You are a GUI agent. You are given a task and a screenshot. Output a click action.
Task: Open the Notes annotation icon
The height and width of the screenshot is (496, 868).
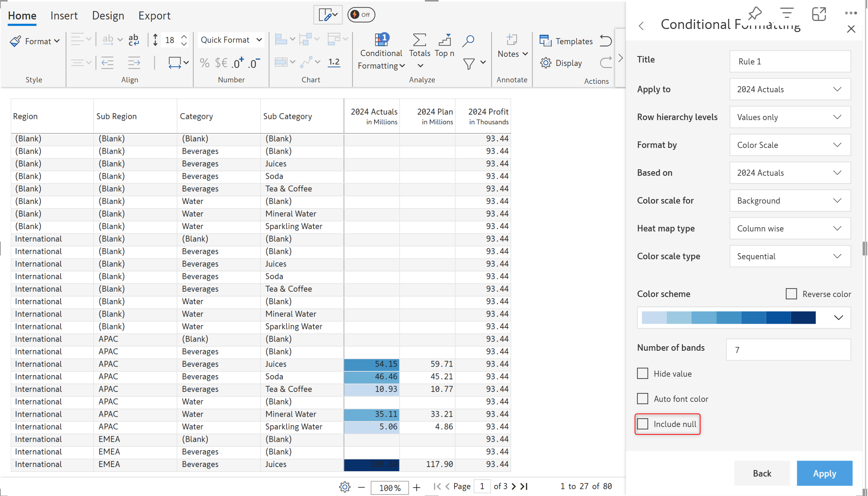511,40
